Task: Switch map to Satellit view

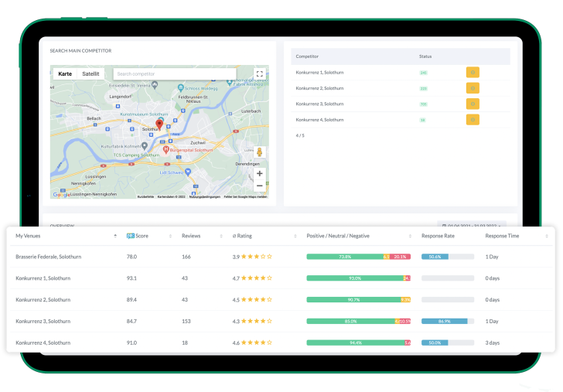Action: click(90, 74)
